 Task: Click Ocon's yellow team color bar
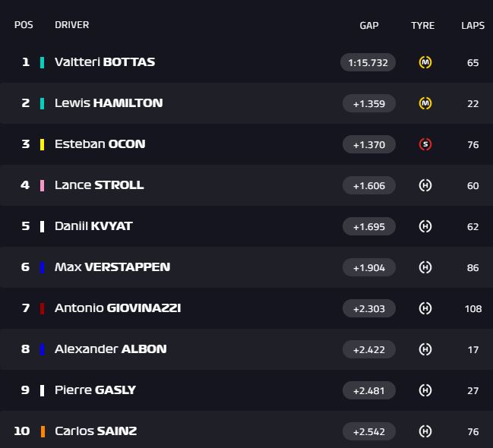43,144
